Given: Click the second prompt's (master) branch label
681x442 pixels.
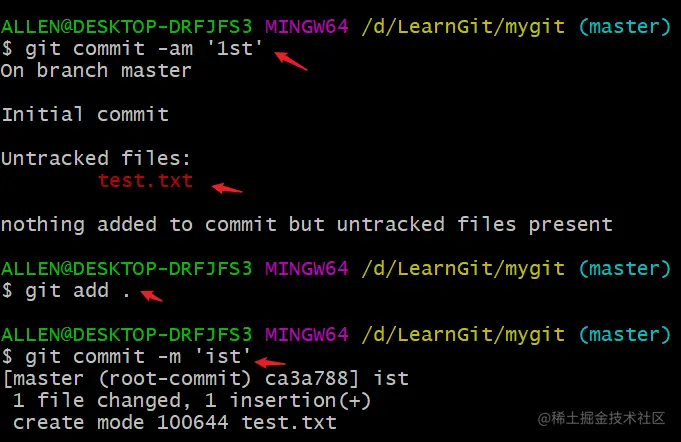Looking at the screenshot, I should [x=625, y=268].
